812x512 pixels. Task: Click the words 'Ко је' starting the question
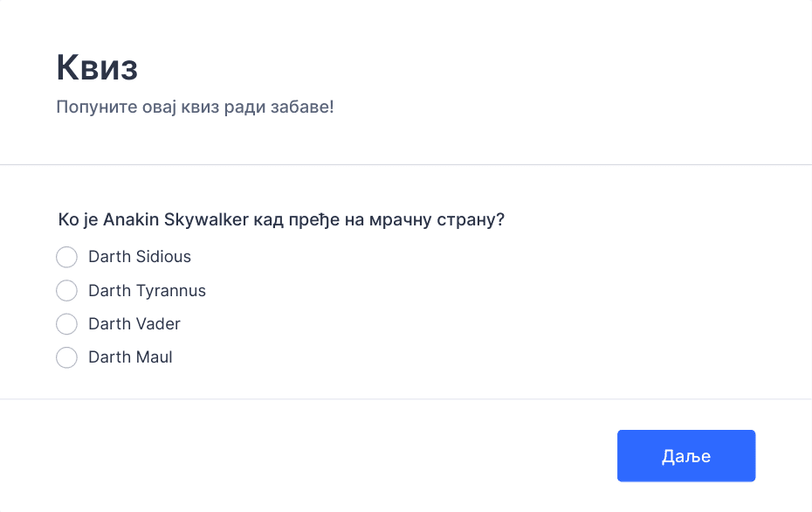[79, 219]
